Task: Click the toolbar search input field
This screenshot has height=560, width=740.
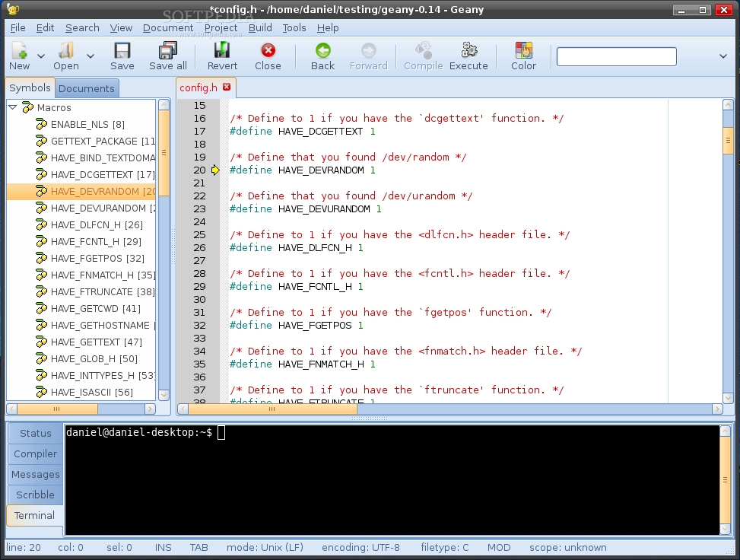Action: click(616, 56)
